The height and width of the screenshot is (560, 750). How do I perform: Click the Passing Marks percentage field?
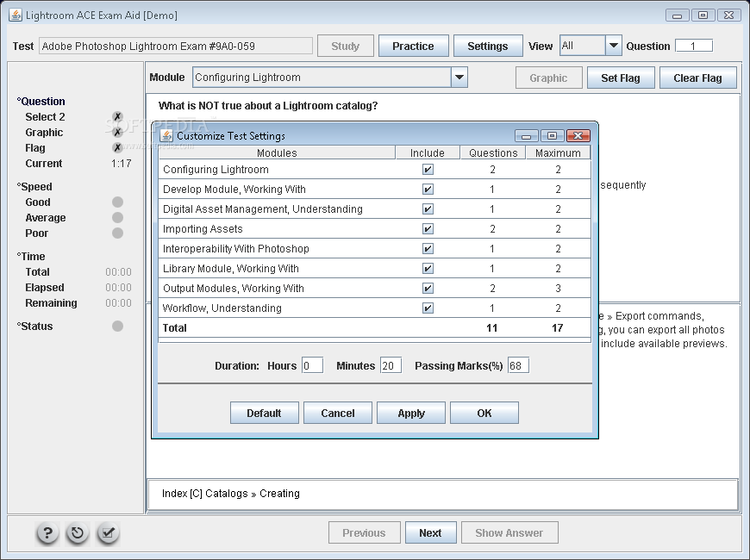coord(518,366)
